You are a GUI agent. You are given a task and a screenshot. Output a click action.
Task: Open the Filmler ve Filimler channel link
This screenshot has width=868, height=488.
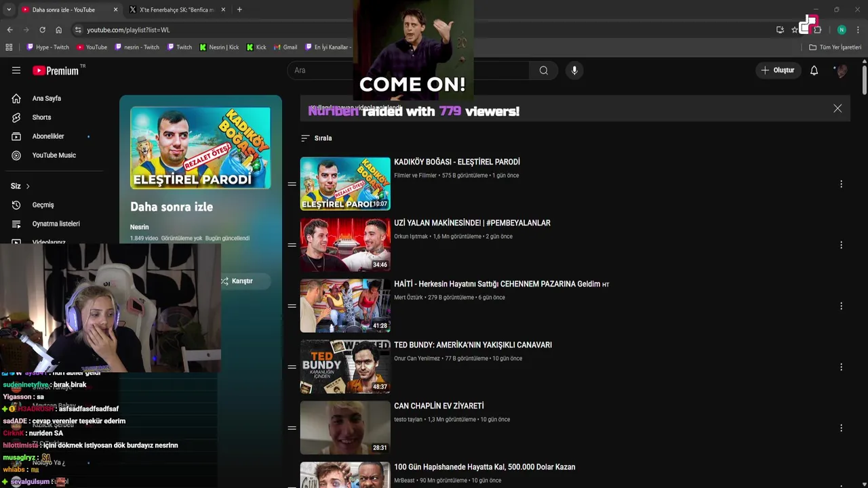[415, 176]
